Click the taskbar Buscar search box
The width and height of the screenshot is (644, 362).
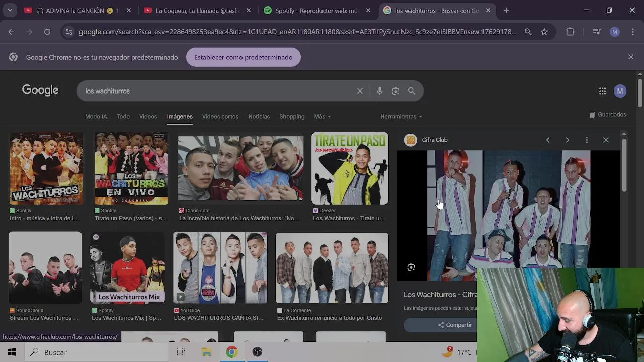tap(97, 352)
